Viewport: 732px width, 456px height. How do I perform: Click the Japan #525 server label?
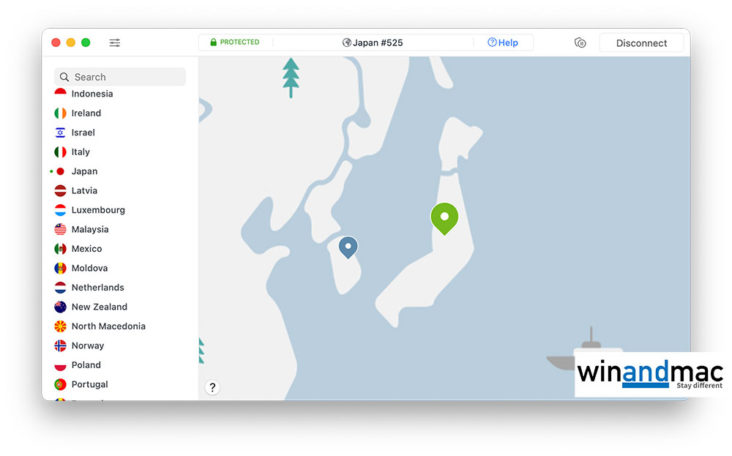click(x=377, y=43)
